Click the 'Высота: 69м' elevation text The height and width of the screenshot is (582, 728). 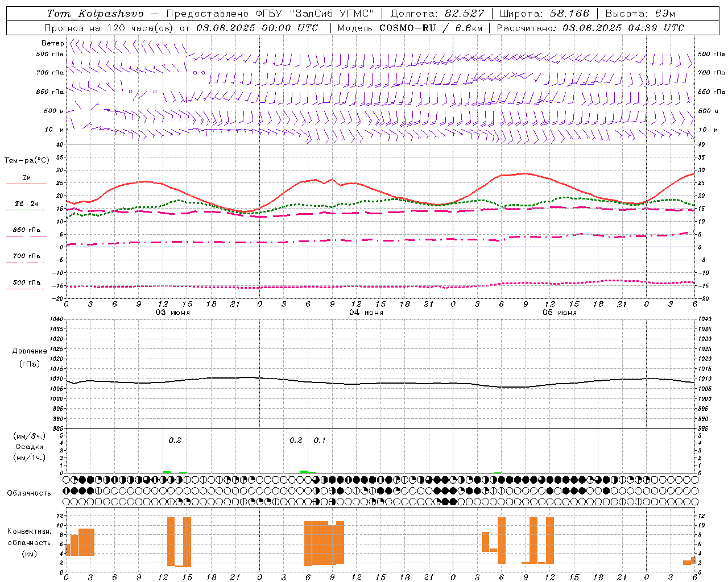(x=640, y=14)
